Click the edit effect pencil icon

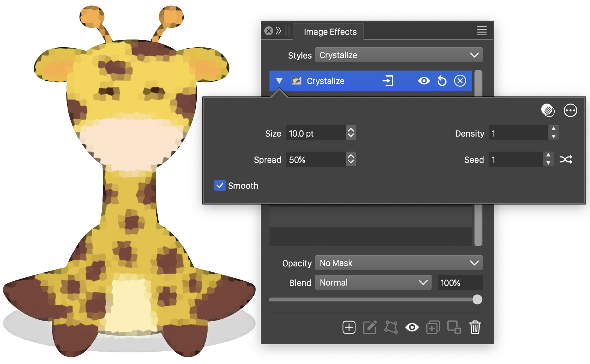(x=370, y=327)
